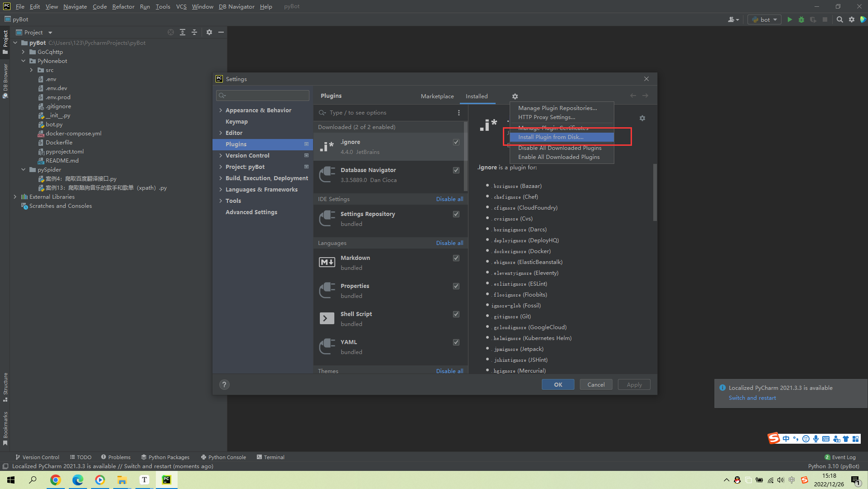Hide the Project tool window
Image resolution: width=868 pixels, height=489 pixels.
pyautogui.click(x=221, y=32)
